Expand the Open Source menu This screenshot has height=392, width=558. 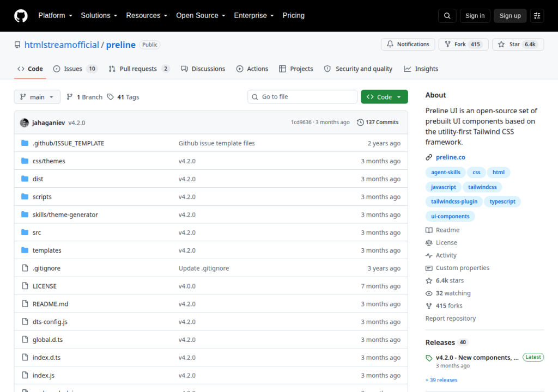(x=201, y=16)
